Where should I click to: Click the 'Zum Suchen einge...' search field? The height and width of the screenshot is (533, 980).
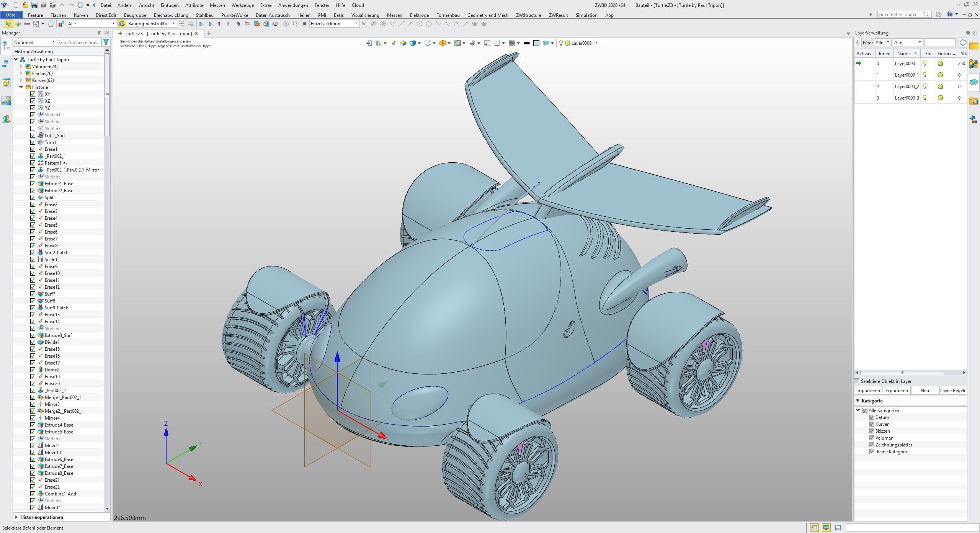79,42
